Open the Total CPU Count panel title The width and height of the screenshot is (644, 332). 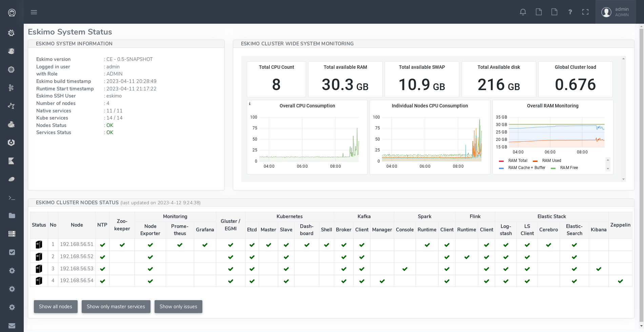(x=277, y=67)
